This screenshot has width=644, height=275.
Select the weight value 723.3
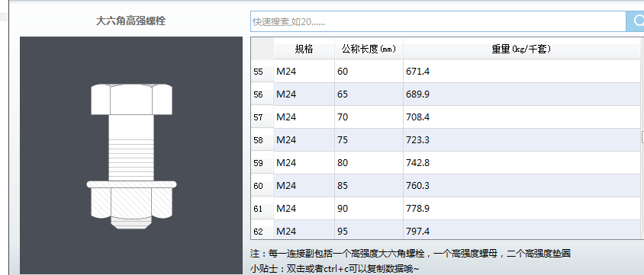[522, 140]
